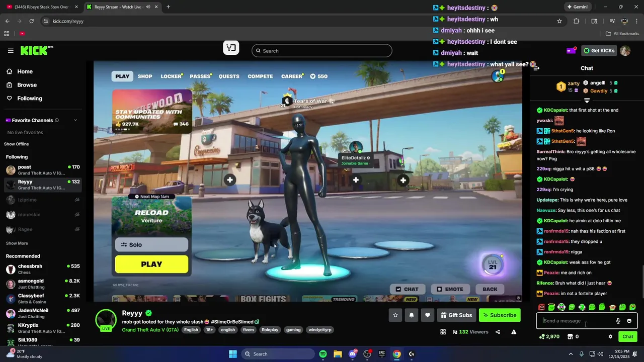Image resolution: width=644 pixels, height=362 pixels.
Task: Insert the first red angry emote in the emote row
Action: [x=541, y=307]
